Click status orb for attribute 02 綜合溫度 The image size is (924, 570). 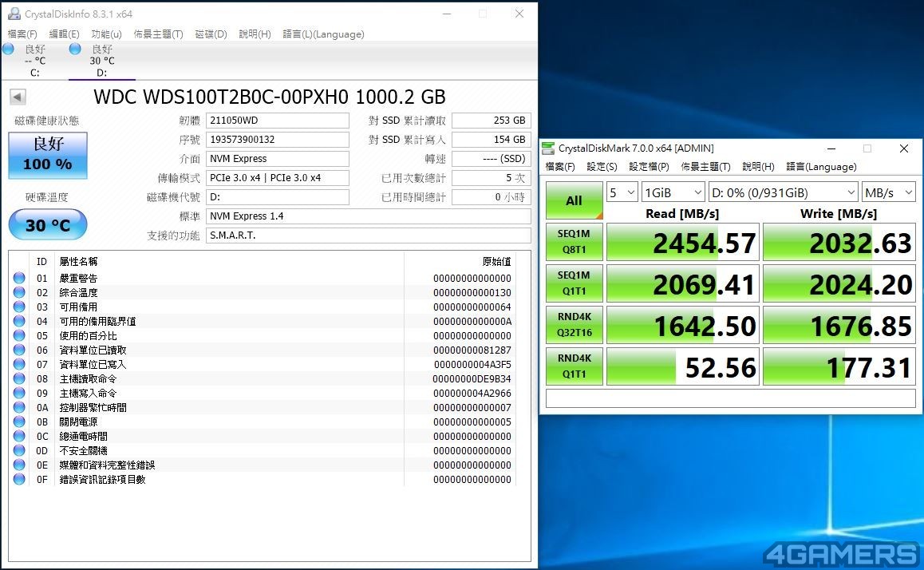(19, 292)
